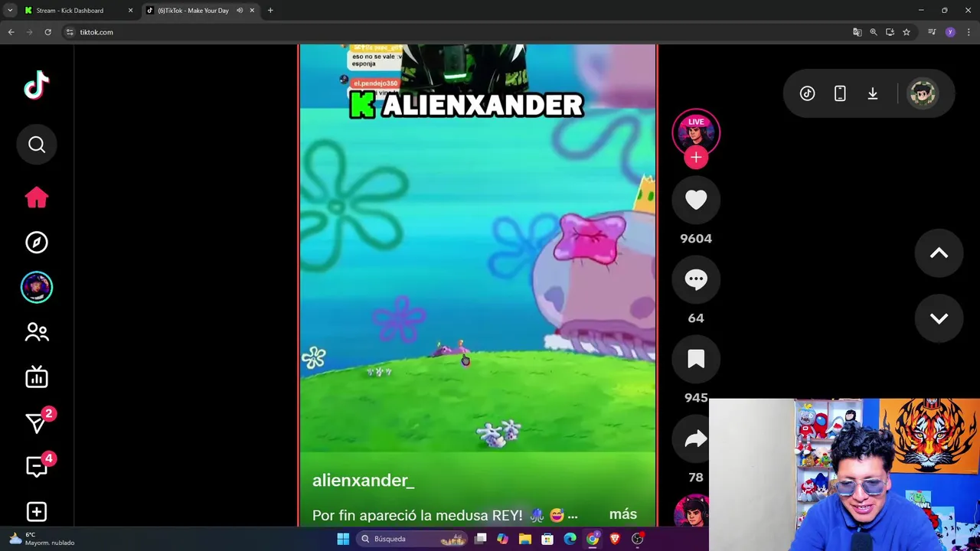Image resolution: width=980 pixels, height=551 pixels.
Task: Open the tab search dropdown arrow
Action: coord(10,11)
